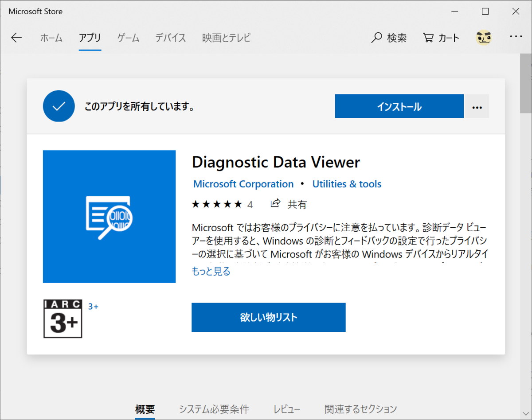Click the rating count 4
The height and width of the screenshot is (420, 532).
pyautogui.click(x=250, y=205)
